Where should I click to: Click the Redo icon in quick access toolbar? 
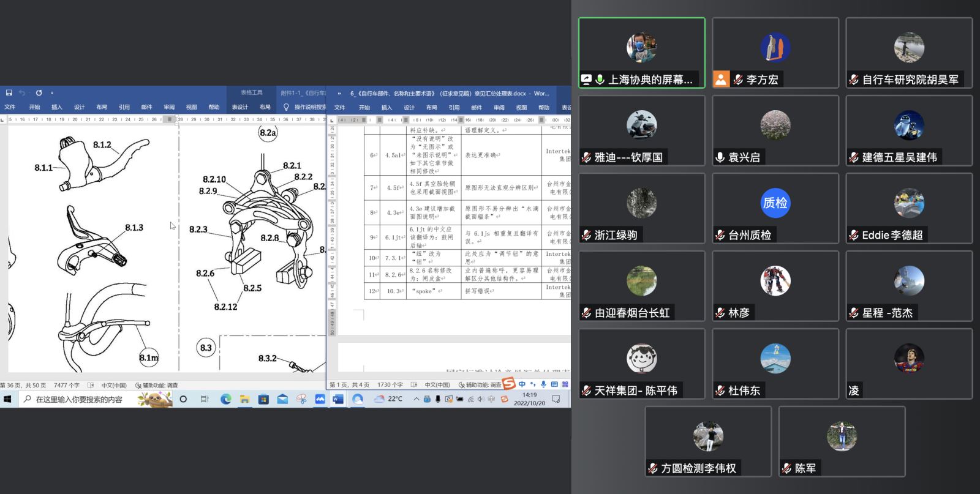click(39, 93)
